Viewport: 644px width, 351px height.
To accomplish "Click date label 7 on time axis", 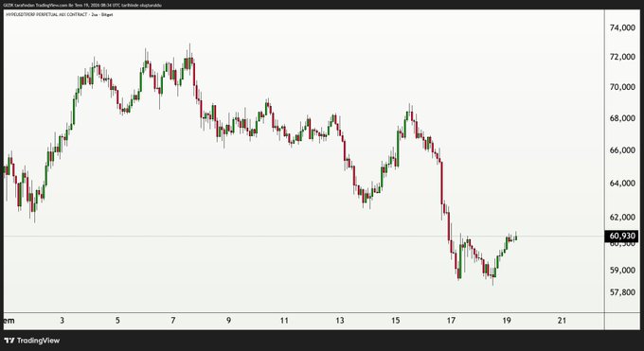I will click(173, 320).
